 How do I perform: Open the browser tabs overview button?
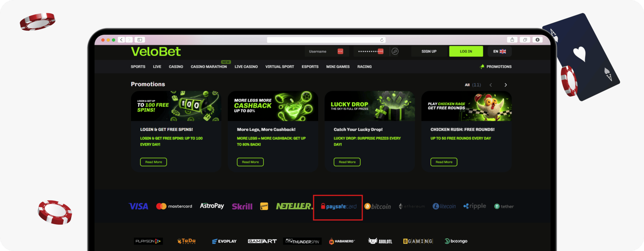click(x=525, y=40)
